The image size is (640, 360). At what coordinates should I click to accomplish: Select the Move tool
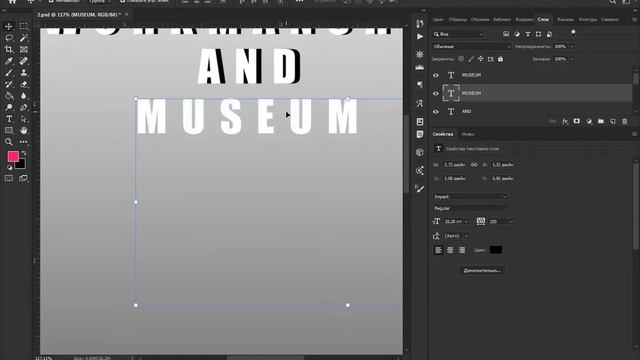point(9,27)
